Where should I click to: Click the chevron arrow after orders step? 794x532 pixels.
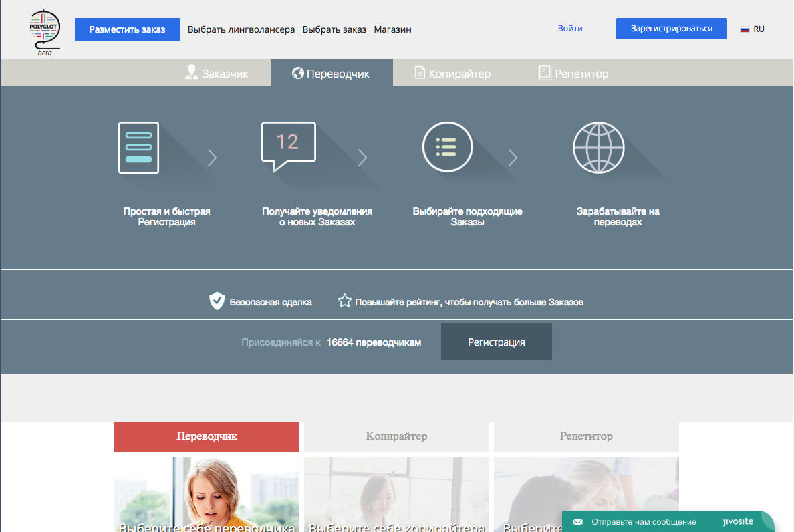click(x=513, y=158)
